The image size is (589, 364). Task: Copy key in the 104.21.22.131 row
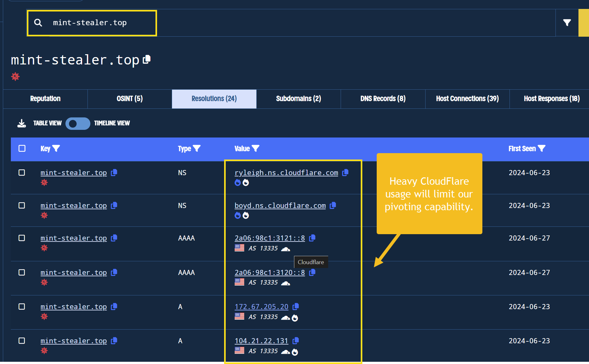[x=114, y=341]
